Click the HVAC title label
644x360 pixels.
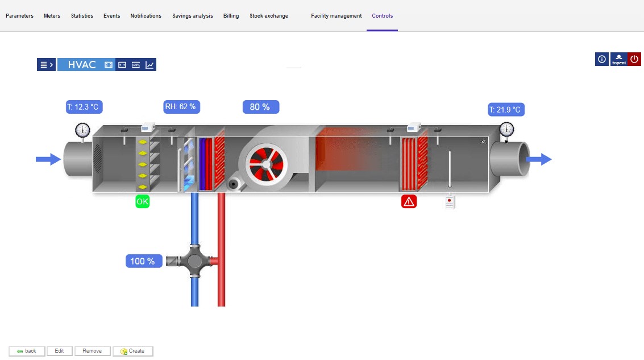point(82,65)
